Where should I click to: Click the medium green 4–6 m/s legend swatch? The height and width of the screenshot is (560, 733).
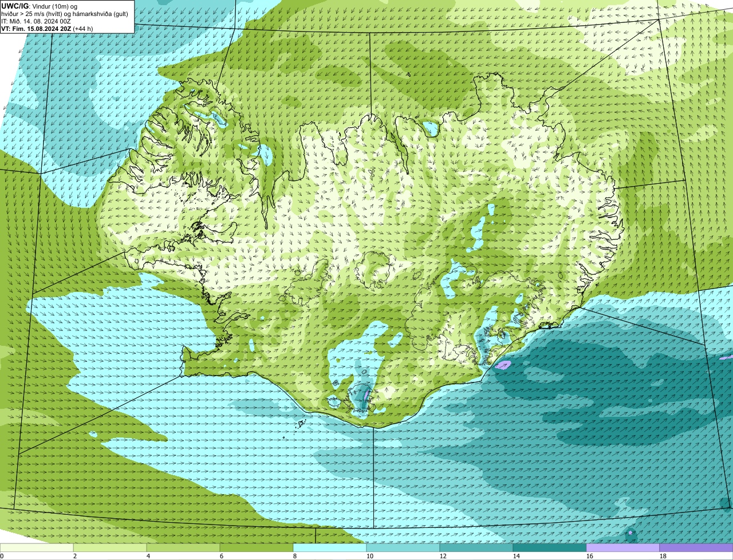tap(183, 547)
